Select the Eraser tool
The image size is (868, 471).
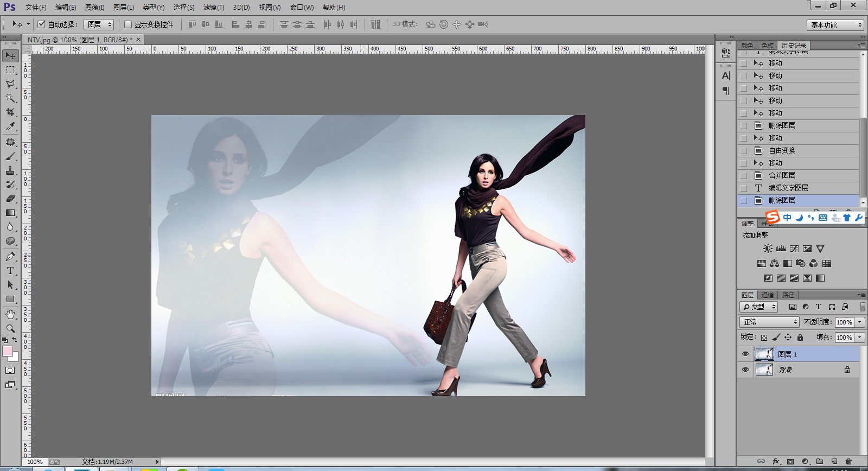(10, 199)
